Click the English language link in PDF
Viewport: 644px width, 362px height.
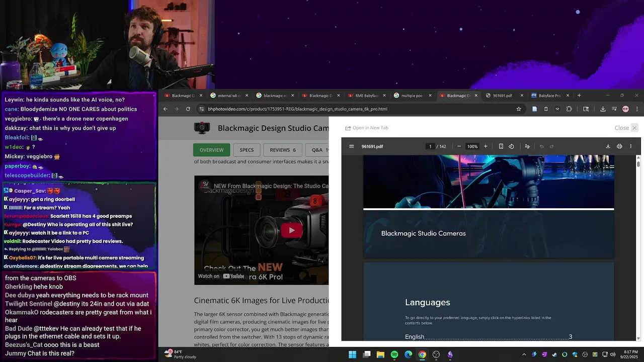click(x=488, y=337)
